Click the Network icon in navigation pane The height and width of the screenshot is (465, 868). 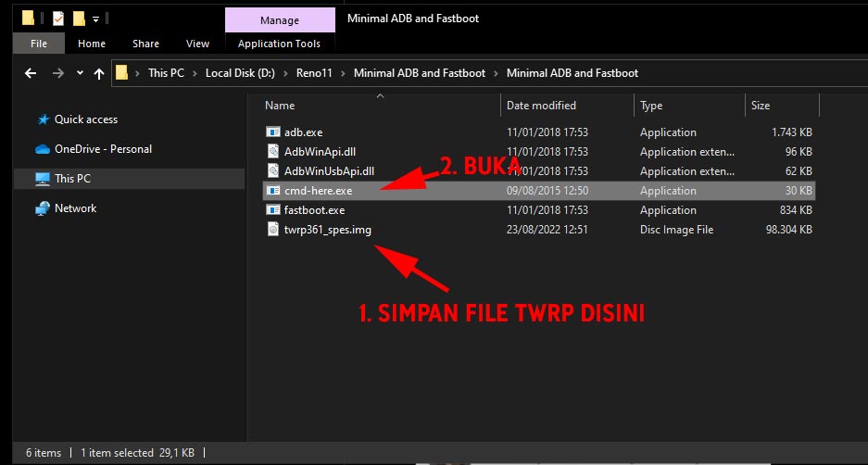tap(43, 208)
